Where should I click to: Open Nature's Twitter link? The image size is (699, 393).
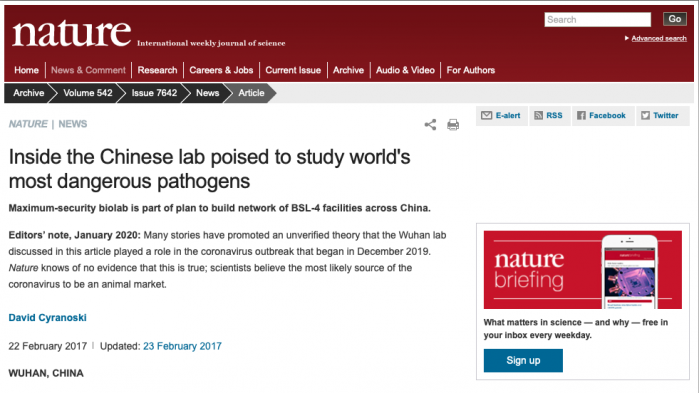pyautogui.click(x=662, y=116)
